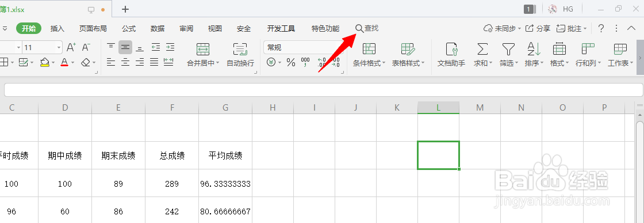644x223 pixels.
Task: Select column L header
Action: pos(438,108)
